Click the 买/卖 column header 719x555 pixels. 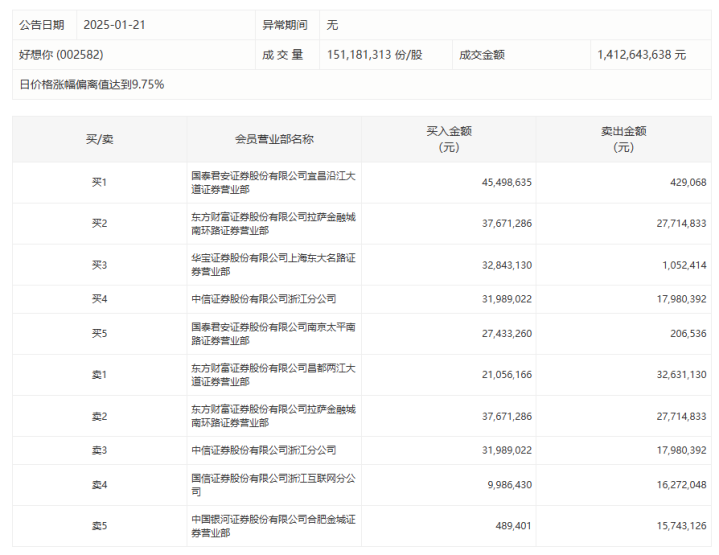click(x=100, y=139)
